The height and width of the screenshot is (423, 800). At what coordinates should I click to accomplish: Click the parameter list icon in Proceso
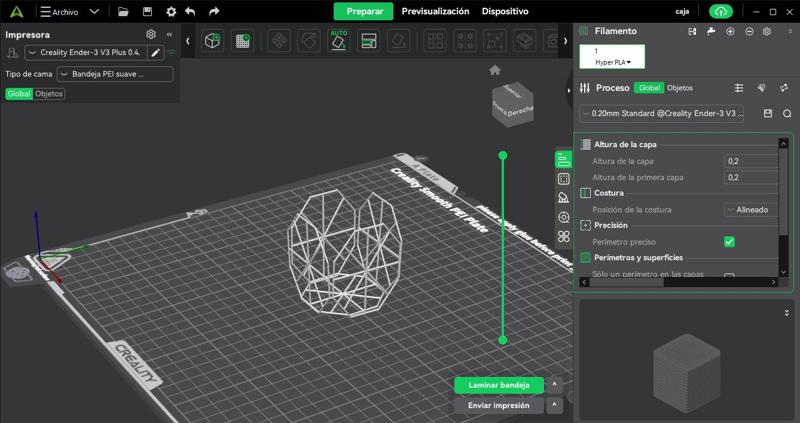click(739, 88)
